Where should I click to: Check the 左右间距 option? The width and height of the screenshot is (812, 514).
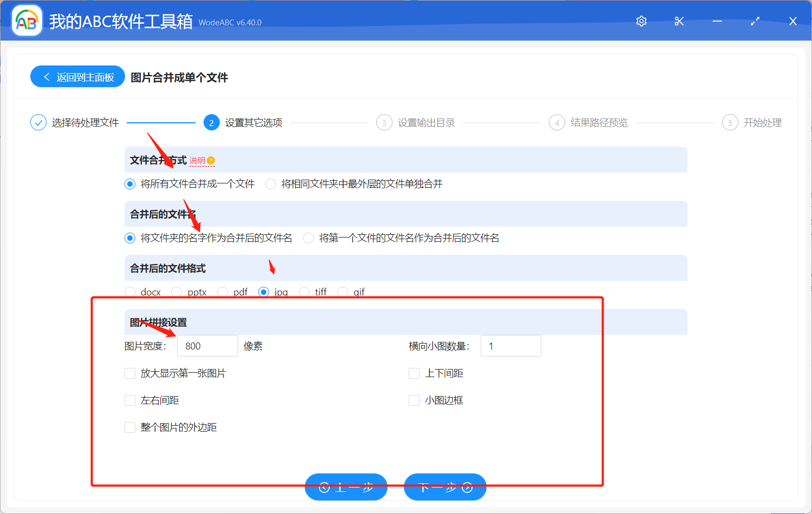130,400
